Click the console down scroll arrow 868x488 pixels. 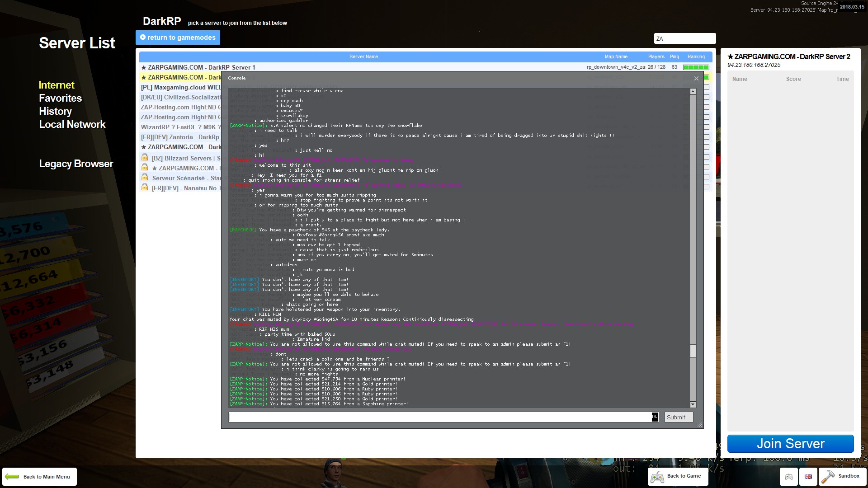[x=693, y=404]
